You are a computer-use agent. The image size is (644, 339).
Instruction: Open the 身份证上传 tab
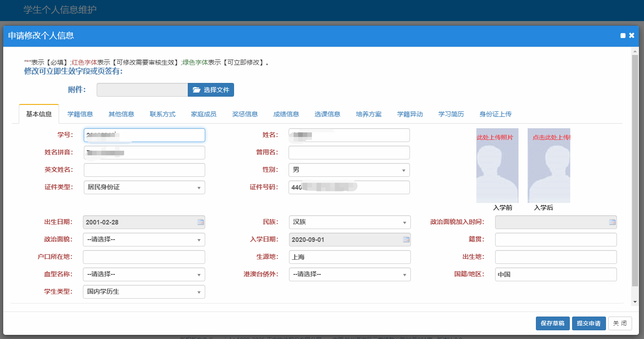coord(495,114)
